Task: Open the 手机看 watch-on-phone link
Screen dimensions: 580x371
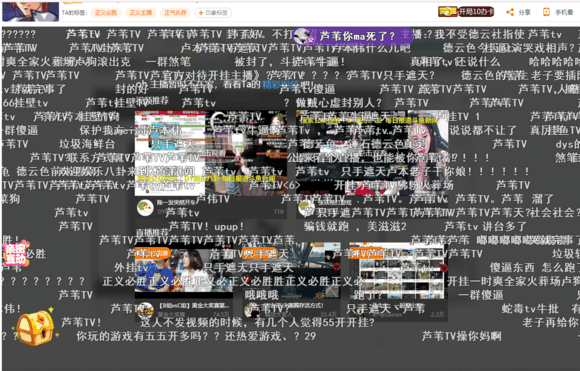Action: coord(564,12)
